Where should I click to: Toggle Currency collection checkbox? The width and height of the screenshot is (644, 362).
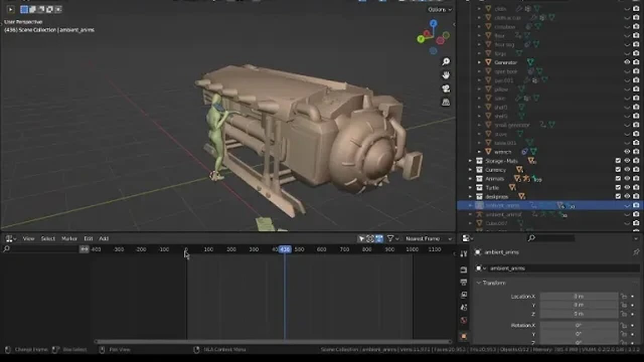point(618,170)
